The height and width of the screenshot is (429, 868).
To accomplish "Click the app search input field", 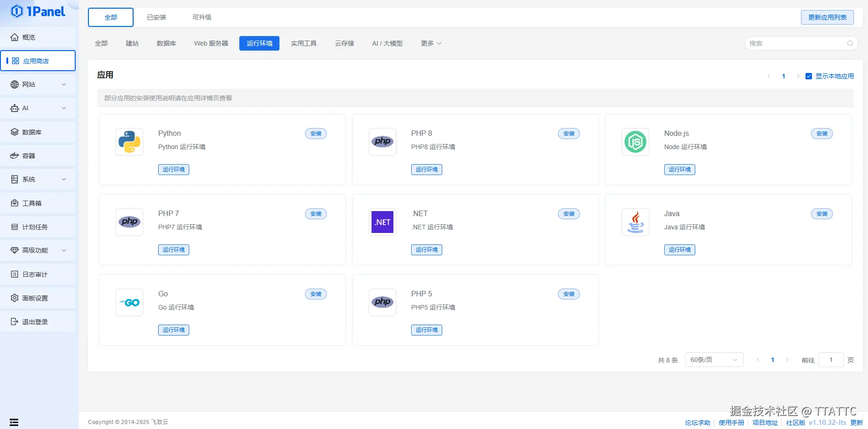I will tap(796, 43).
